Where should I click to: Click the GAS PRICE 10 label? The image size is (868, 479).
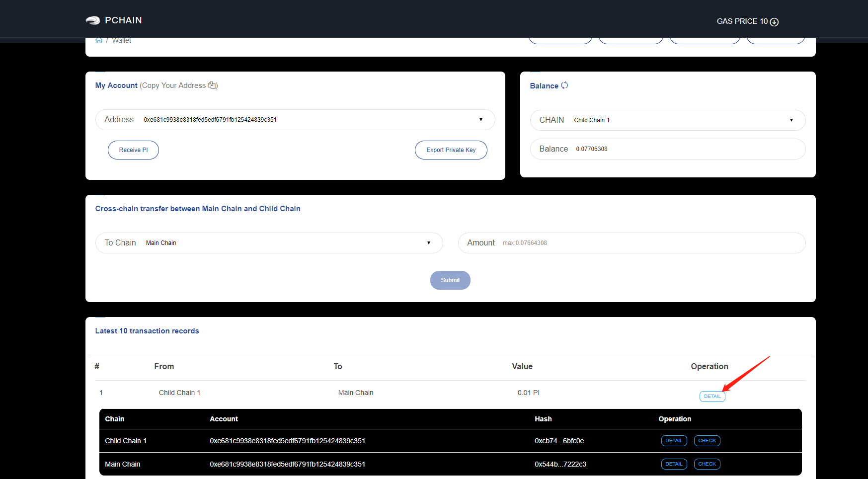742,21
